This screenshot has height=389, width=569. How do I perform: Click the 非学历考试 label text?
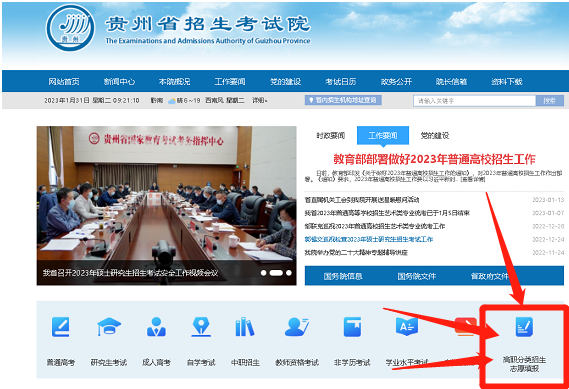(x=352, y=362)
